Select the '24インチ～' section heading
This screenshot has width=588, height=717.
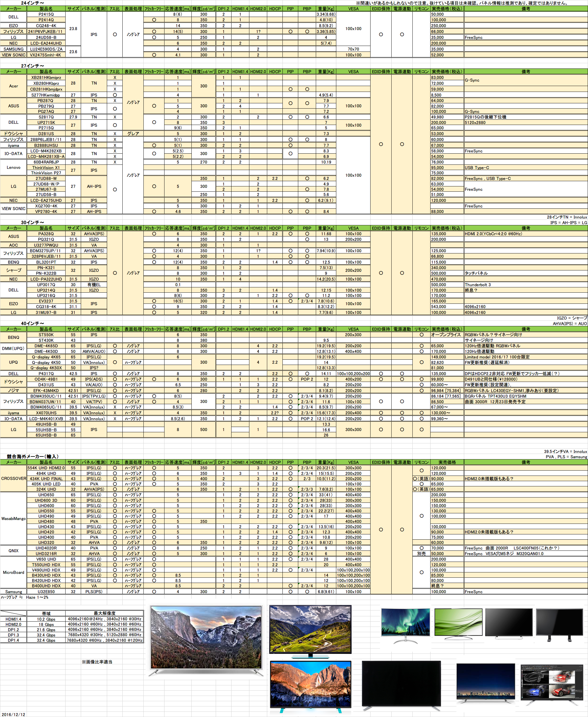tap(32, 3)
